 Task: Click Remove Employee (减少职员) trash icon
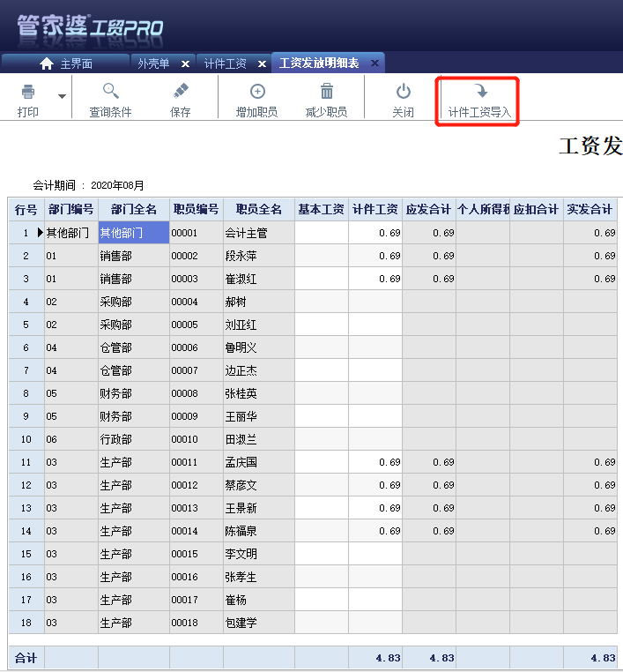pos(326,91)
